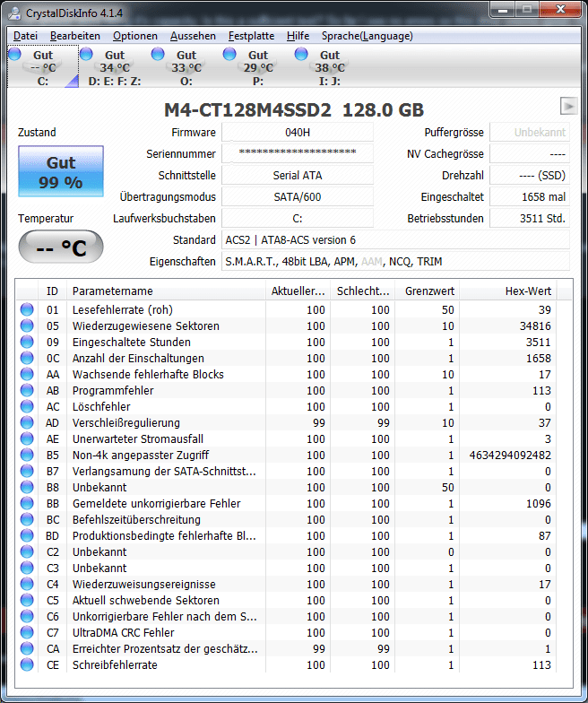Switch to the O: drive tab at 33 °C
588x703 pixels.
point(186,67)
